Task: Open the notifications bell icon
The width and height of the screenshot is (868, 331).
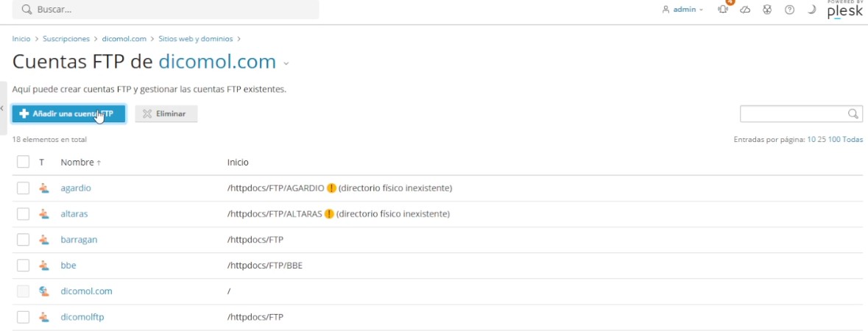Action: point(723,10)
